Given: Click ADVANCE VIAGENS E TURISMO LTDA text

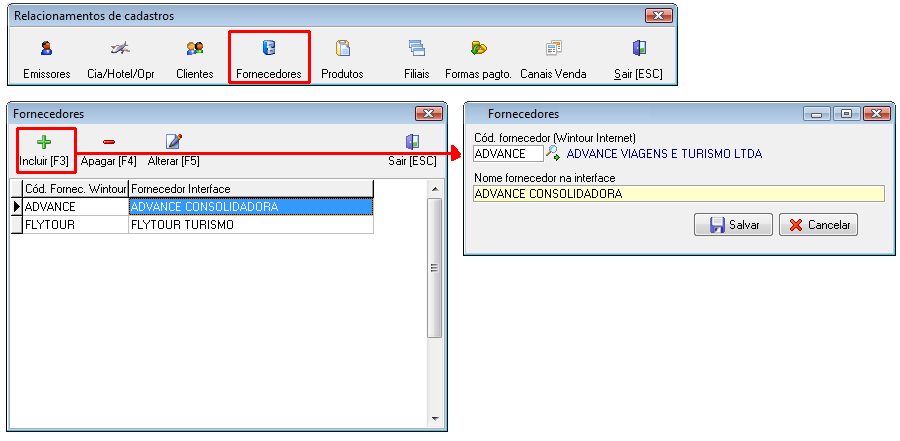Looking at the screenshot, I should click(x=664, y=153).
